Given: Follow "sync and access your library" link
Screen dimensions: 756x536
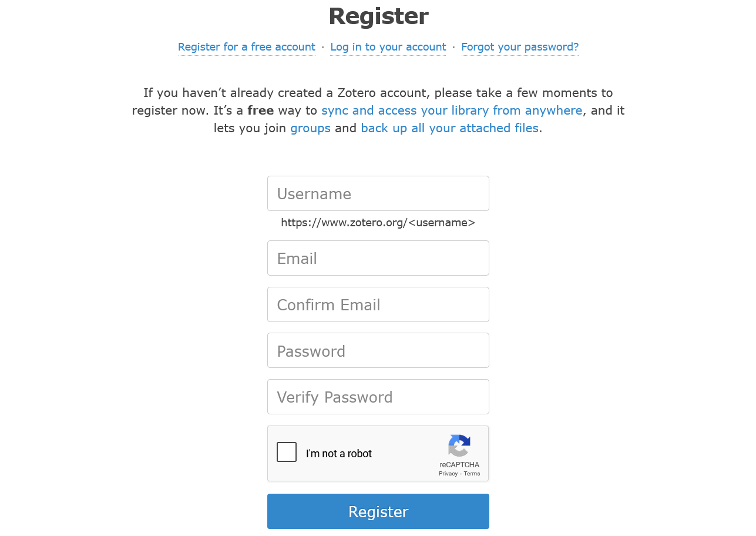Looking at the screenshot, I should [452, 110].
